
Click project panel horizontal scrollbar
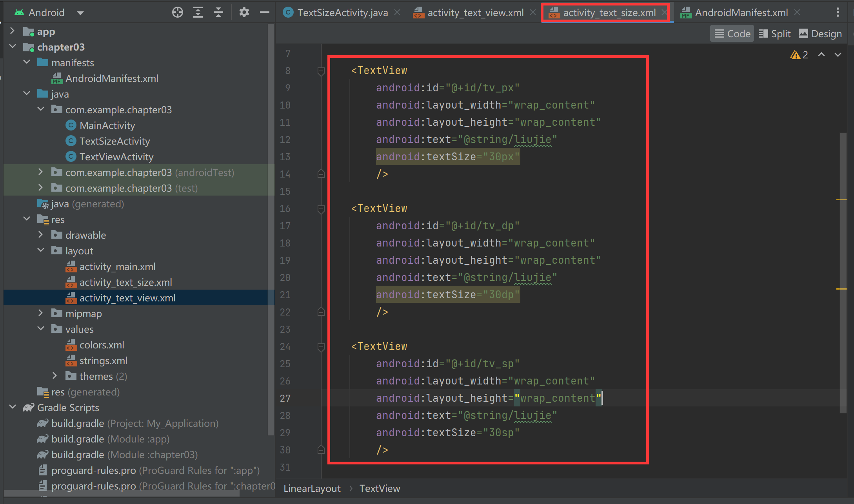tap(122, 494)
